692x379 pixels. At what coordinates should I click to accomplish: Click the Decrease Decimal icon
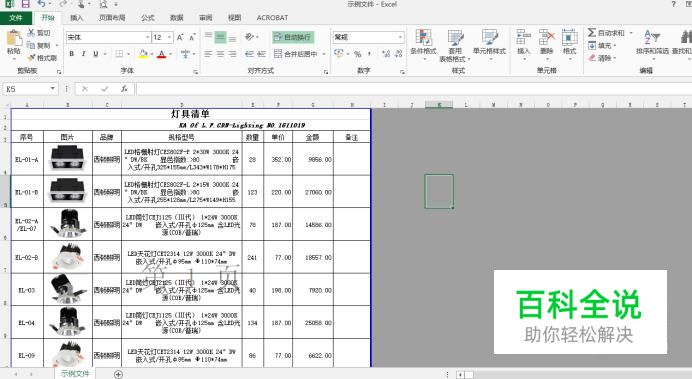[399, 54]
